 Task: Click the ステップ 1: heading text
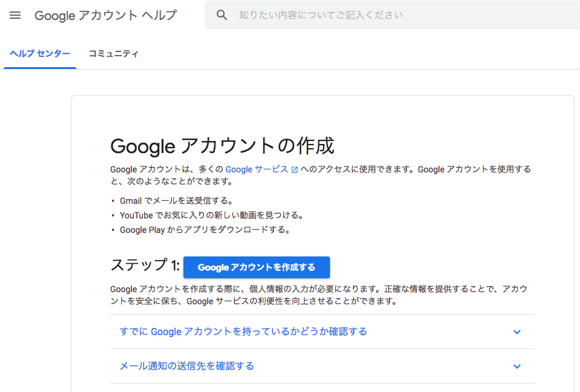click(145, 265)
